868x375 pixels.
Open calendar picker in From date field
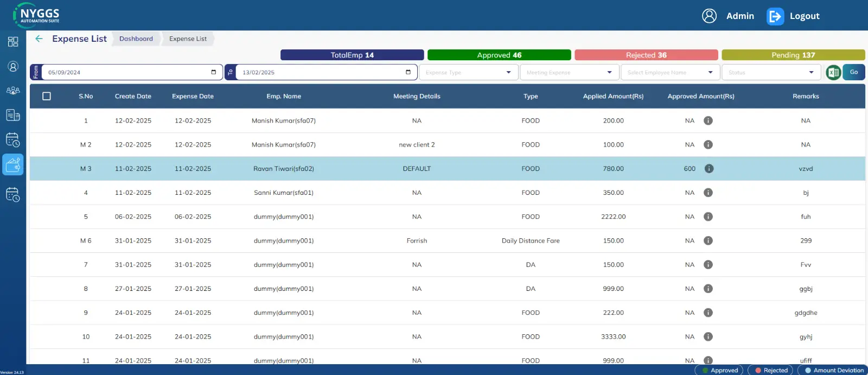214,72
